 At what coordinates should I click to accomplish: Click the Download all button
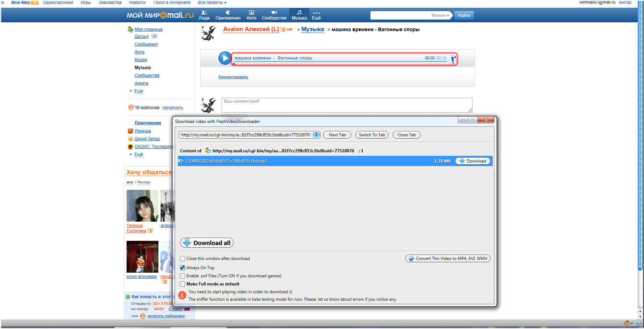click(207, 243)
